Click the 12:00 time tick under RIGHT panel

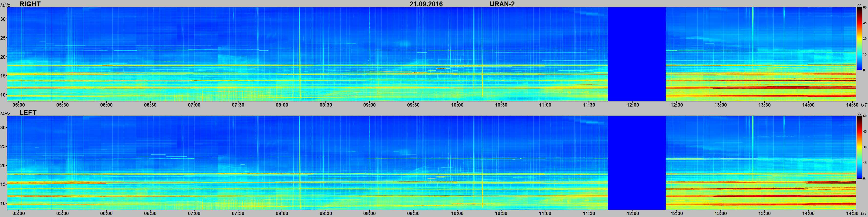[632, 105]
